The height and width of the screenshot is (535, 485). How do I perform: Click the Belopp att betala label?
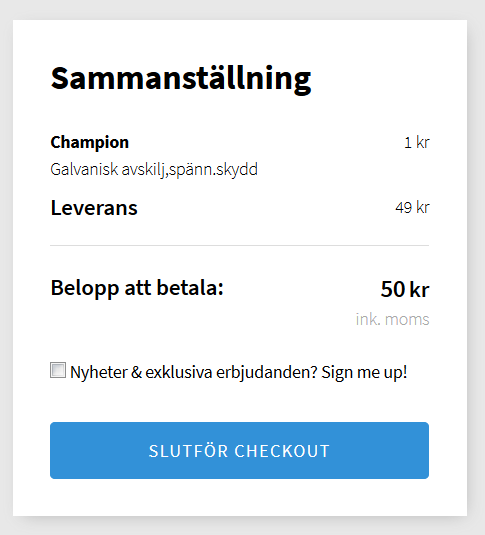[137, 288]
